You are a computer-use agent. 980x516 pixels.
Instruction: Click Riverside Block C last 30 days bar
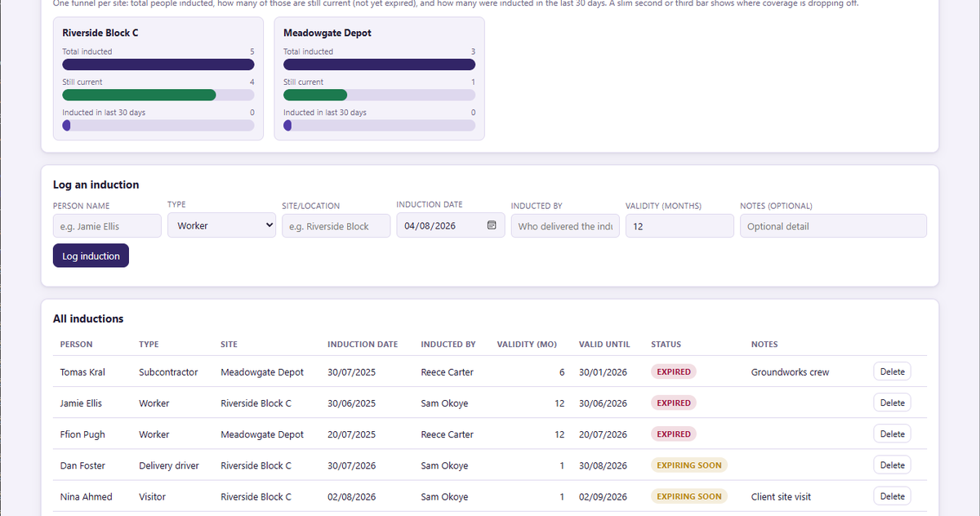158,125
